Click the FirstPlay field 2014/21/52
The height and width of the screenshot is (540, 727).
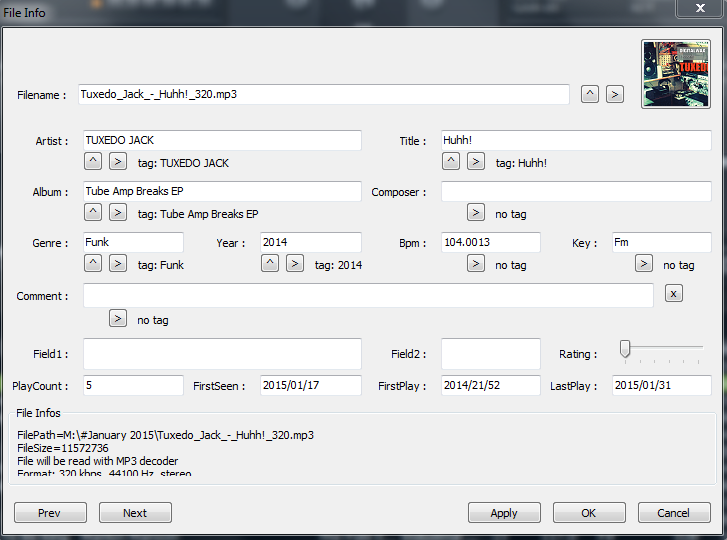tap(491, 385)
